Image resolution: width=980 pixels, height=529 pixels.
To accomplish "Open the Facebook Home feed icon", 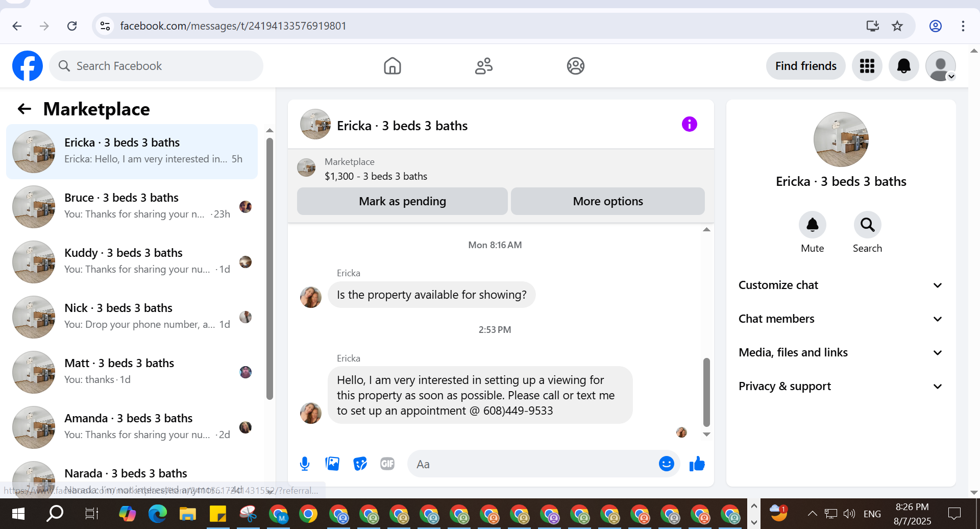I will pos(392,66).
